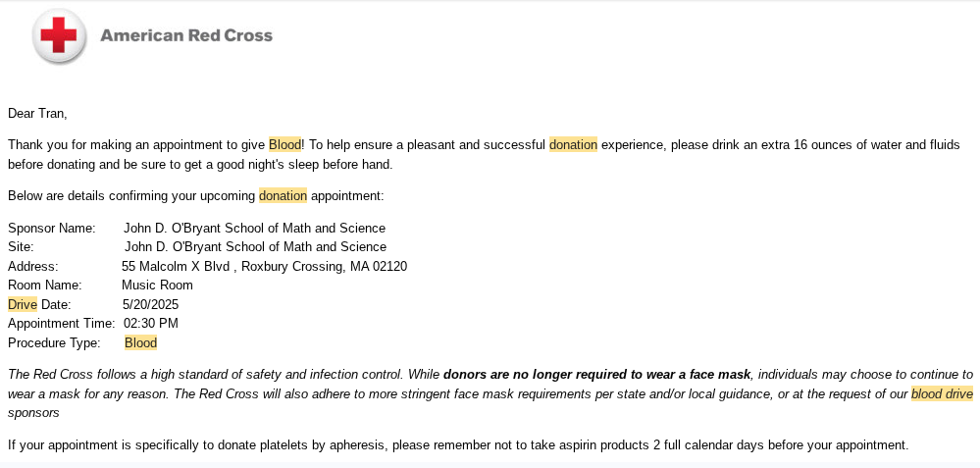Click the "Procedure Type:" label
The height and width of the screenshot is (468, 980).
point(54,343)
